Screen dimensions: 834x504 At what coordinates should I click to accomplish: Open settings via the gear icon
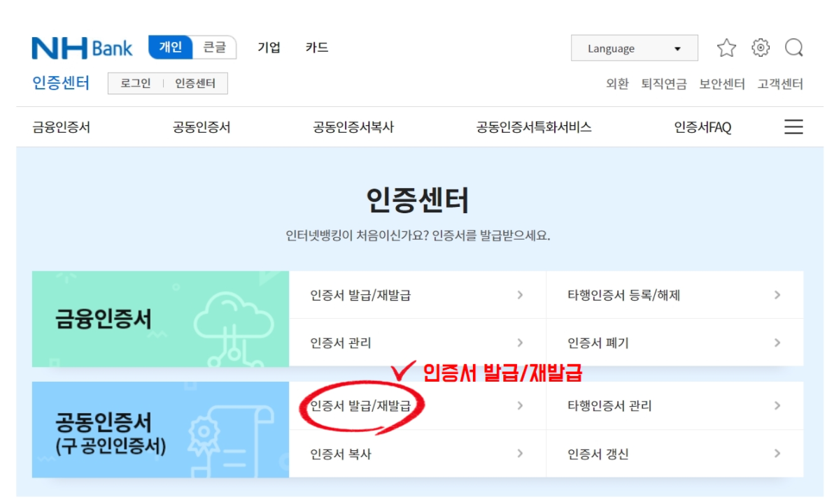point(760,48)
